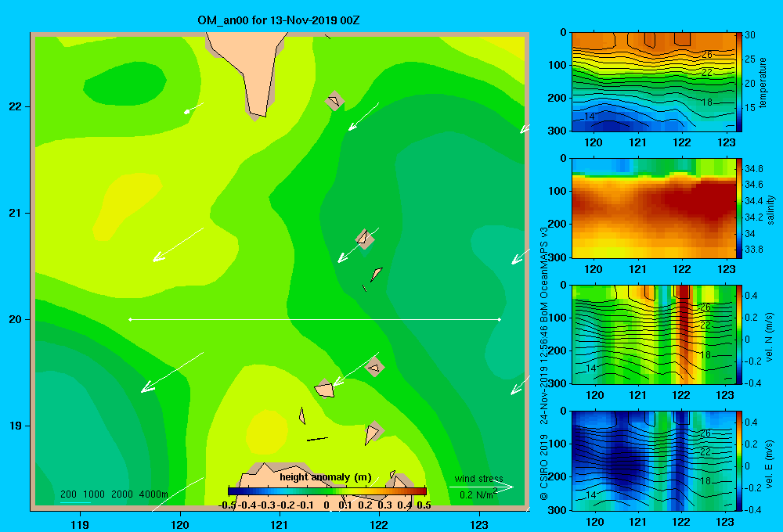Open the salinity depth section plot

click(x=653, y=208)
